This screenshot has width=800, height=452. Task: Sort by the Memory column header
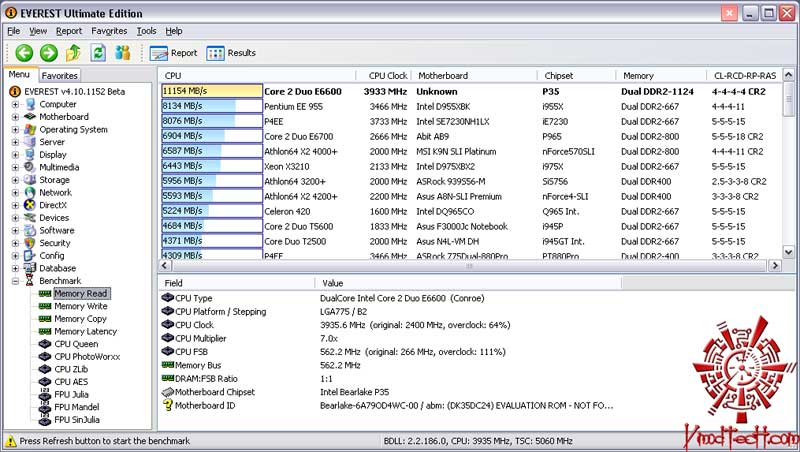(661, 76)
